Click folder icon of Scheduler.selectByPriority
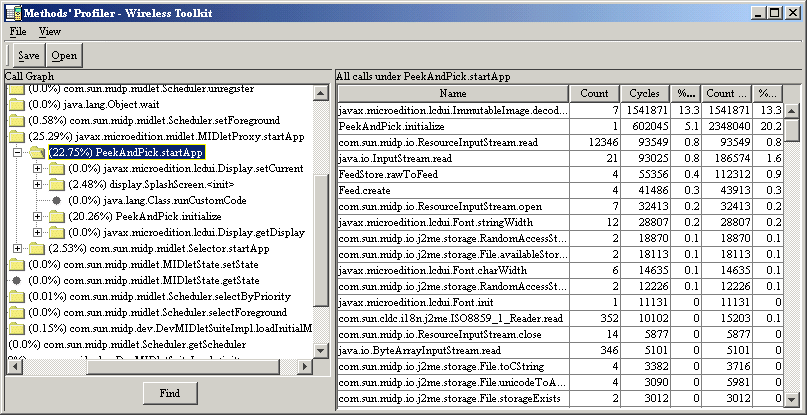The image size is (807, 415). pyautogui.click(x=17, y=297)
